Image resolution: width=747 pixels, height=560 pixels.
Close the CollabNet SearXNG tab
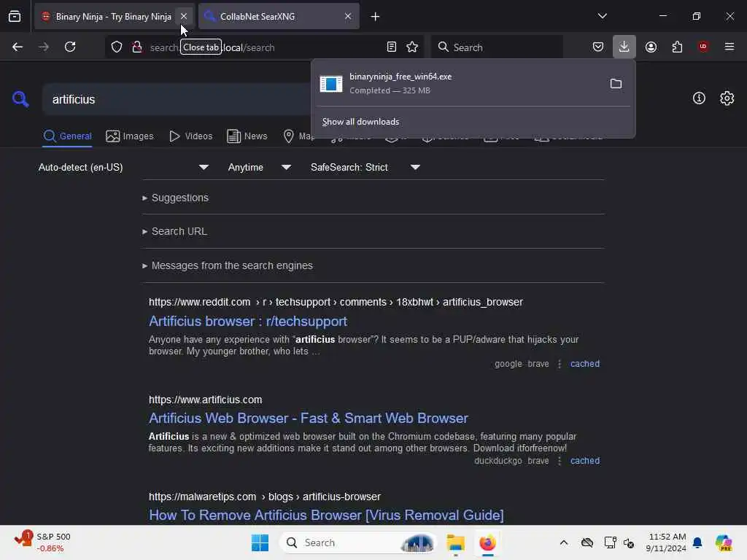(348, 16)
